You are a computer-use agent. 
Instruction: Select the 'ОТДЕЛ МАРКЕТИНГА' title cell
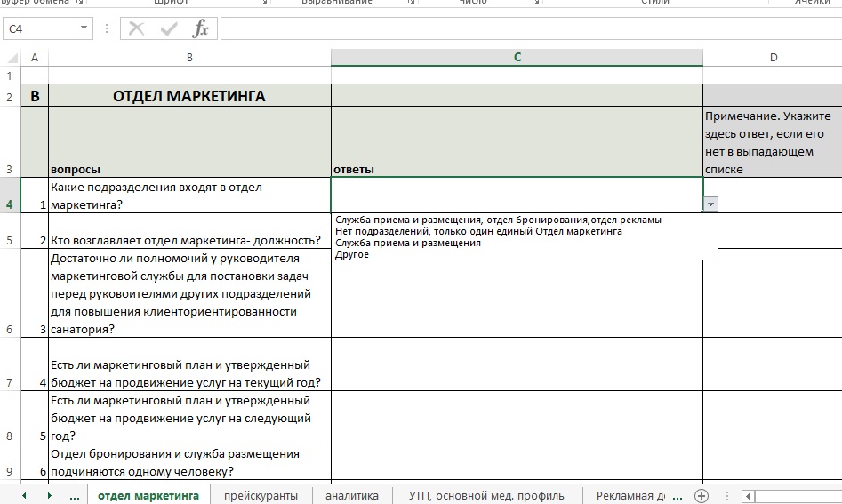[189, 95]
